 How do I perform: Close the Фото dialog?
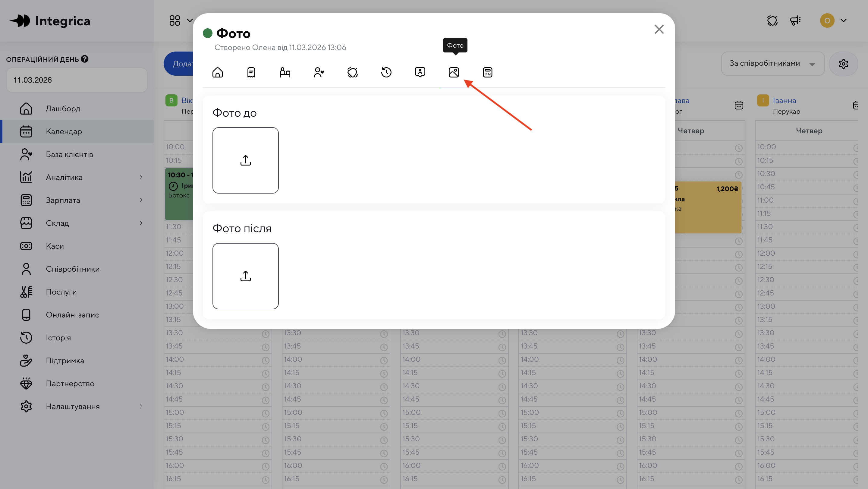659,29
